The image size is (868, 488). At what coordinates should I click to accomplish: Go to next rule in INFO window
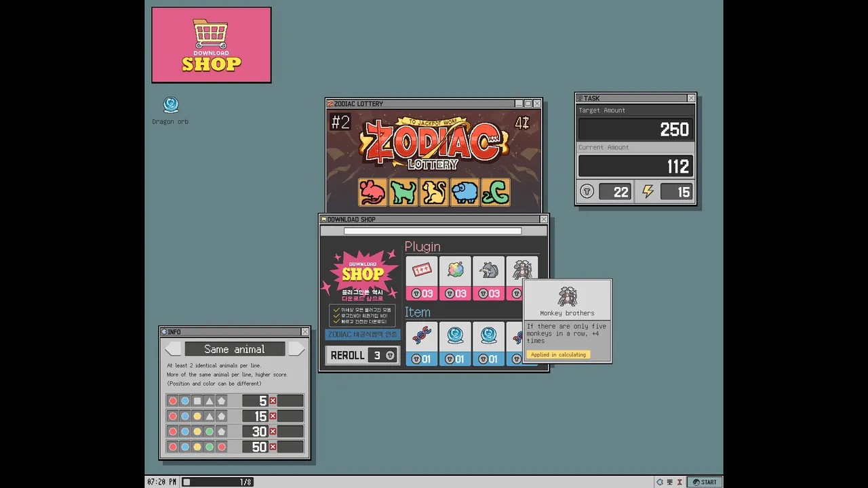[296, 349]
